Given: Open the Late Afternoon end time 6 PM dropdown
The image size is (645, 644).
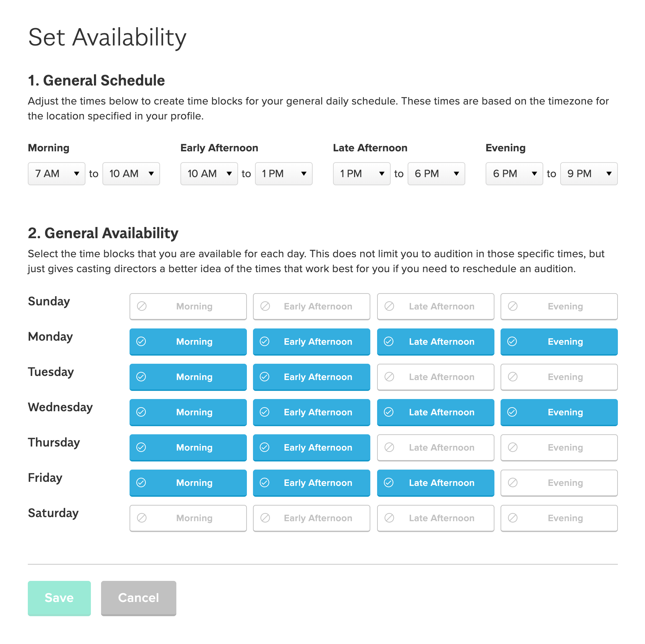Looking at the screenshot, I should point(436,174).
